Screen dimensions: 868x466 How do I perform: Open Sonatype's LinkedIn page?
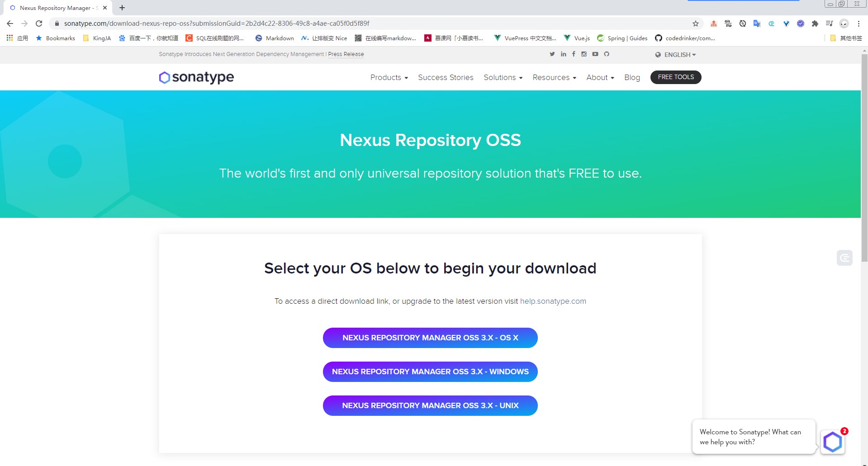click(x=564, y=54)
